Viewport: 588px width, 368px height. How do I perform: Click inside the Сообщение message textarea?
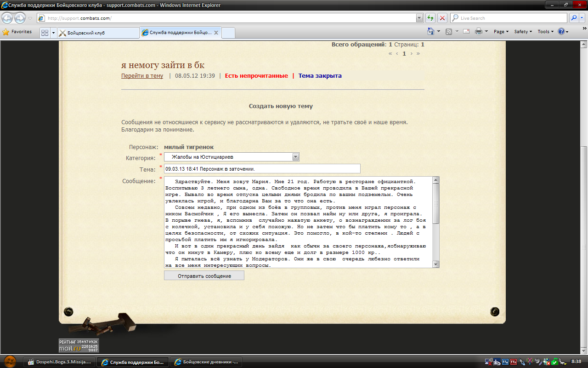click(298, 222)
